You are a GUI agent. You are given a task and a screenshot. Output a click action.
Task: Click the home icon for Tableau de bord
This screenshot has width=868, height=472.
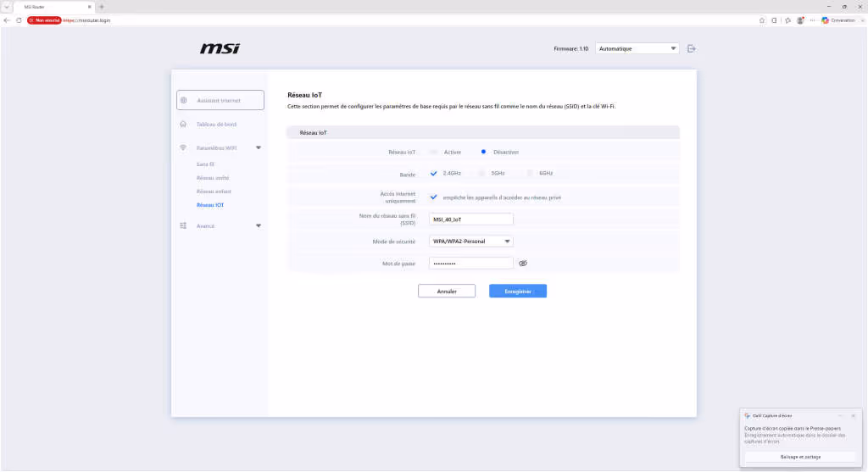(183, 124)
